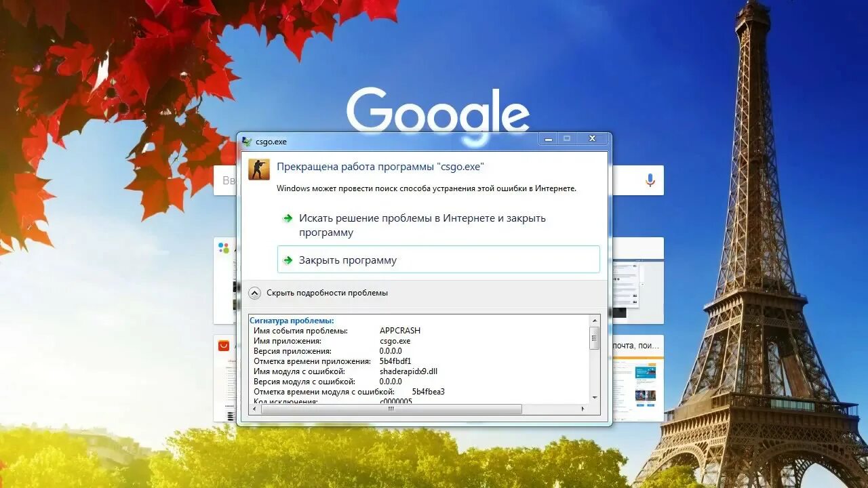
Task: Open the upper-right site thumbnail tile
Action: [637, 281]
